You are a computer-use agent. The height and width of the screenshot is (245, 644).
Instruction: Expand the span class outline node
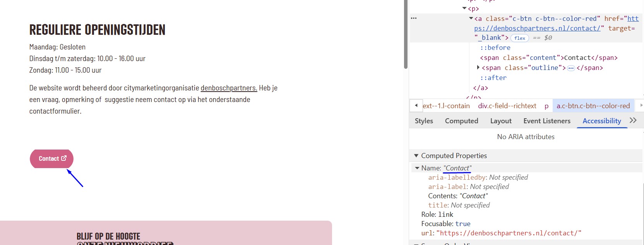[478, 68]
